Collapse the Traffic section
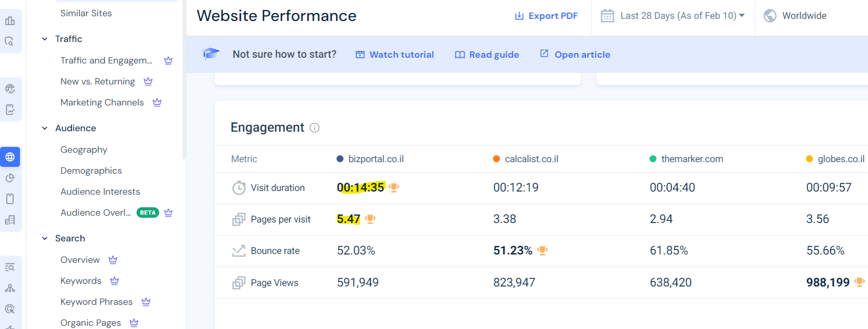The height and width of the screenshot is (329, 868). 45,39
